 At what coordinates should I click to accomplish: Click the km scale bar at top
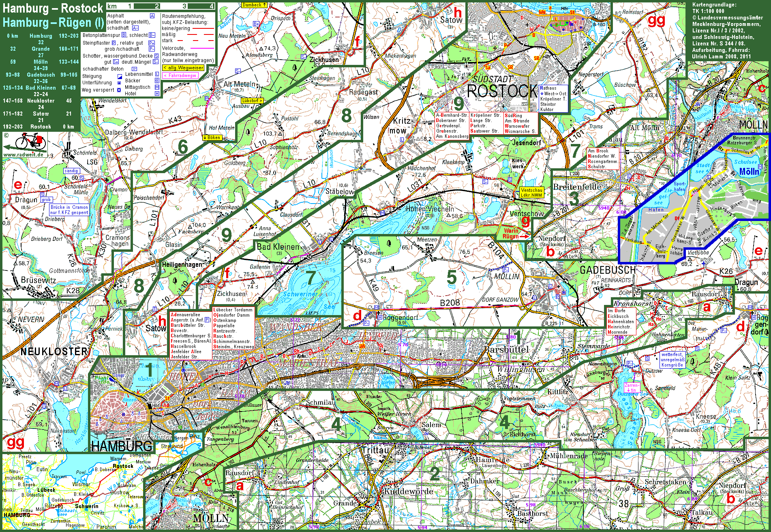click(x=161, y=6)
